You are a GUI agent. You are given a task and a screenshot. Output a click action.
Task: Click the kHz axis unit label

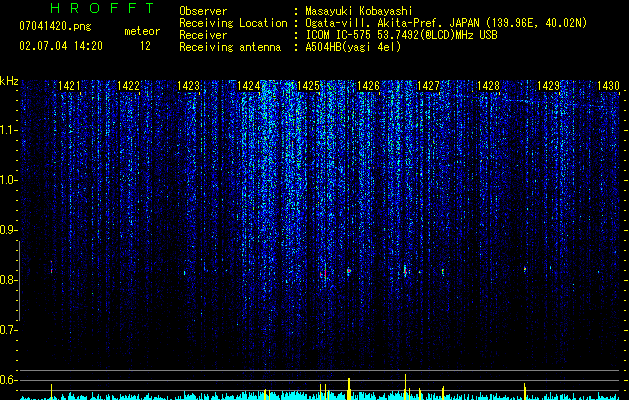coord(9,81)
